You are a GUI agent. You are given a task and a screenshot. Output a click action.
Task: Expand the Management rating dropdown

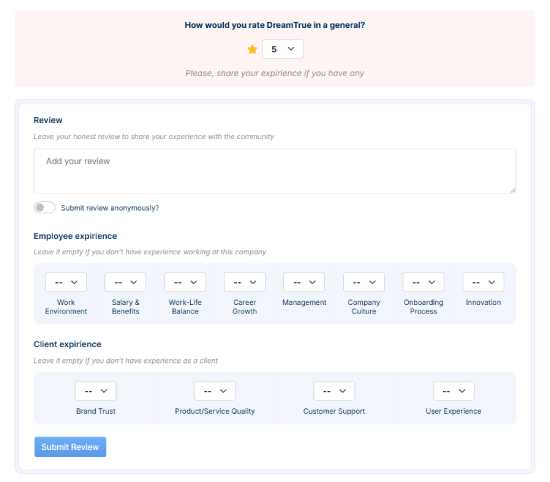click(x=304, y=282)
